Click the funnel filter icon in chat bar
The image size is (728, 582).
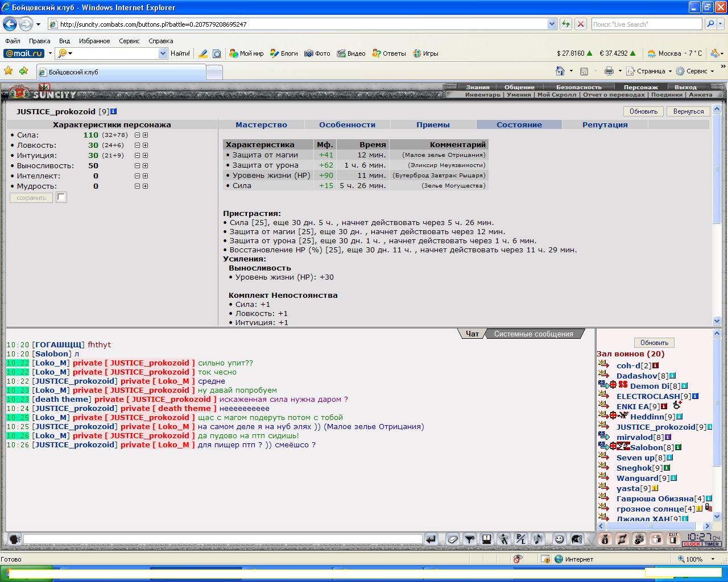pyautogui.click(x=470, y=539)
